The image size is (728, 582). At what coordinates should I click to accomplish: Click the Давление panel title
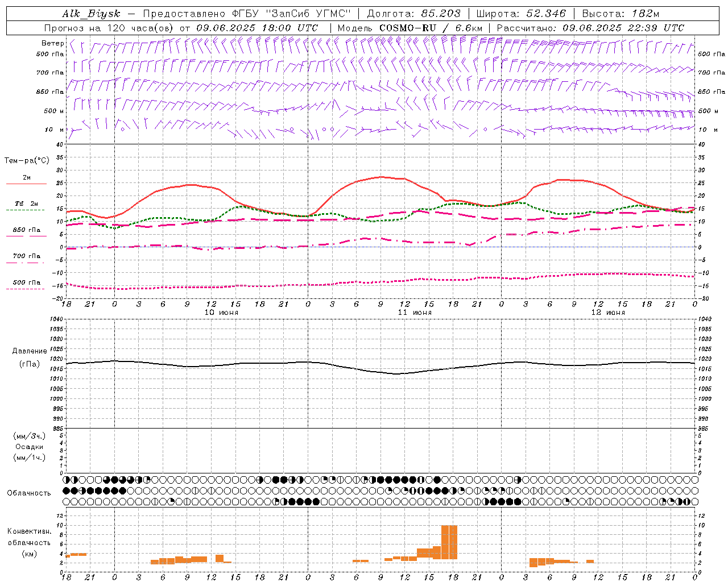(x=30, y=351)
